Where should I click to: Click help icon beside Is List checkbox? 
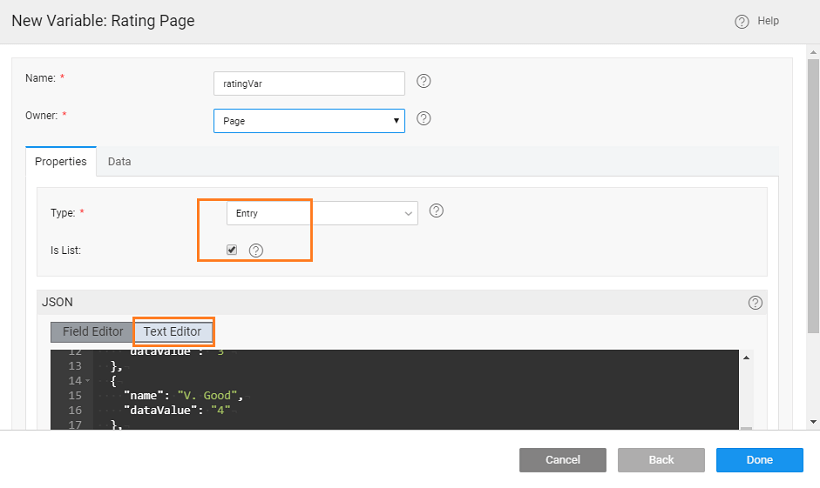255,250
